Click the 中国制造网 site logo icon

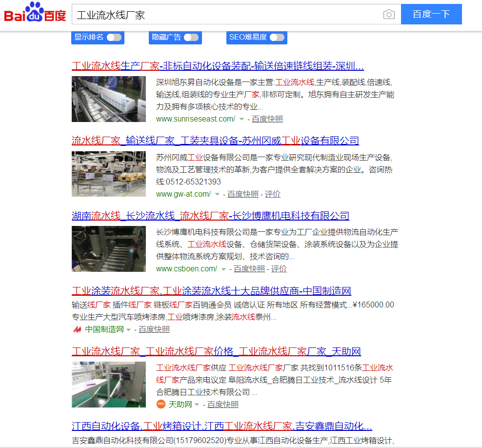77,329
